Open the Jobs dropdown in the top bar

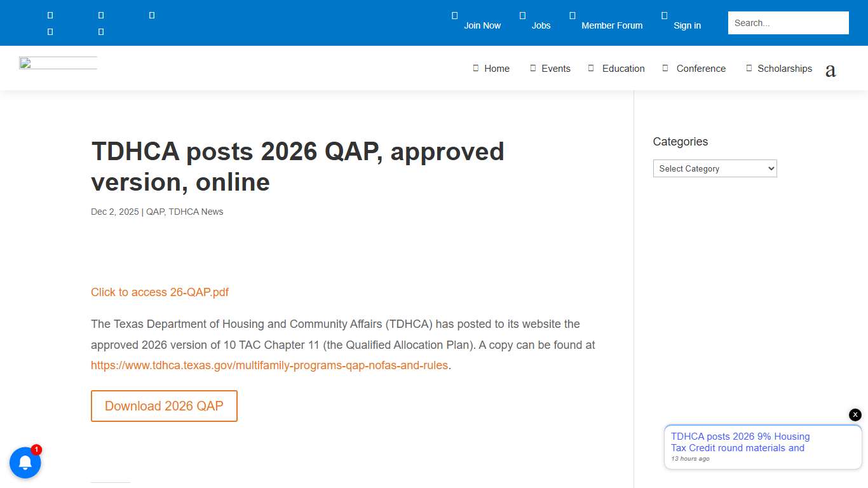click(x=541, y=25)
